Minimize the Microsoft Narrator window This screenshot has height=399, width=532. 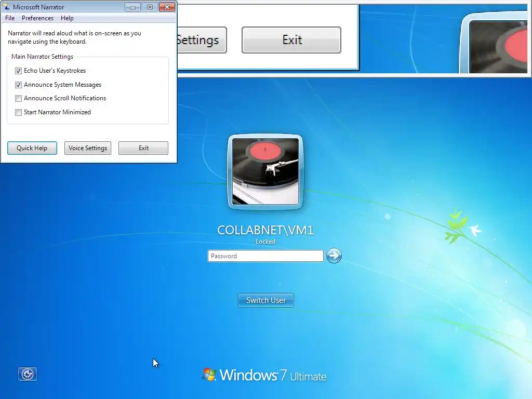(132, 7)
